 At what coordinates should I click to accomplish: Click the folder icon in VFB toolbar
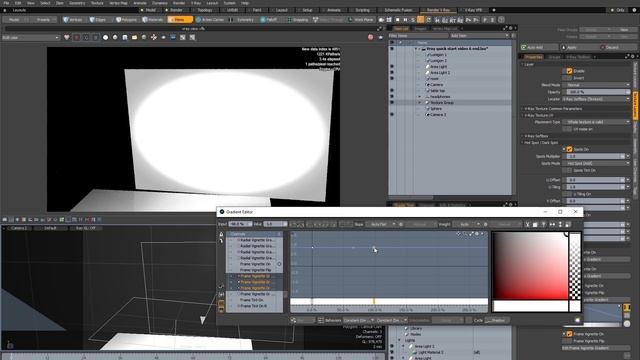tap(134, 38)
